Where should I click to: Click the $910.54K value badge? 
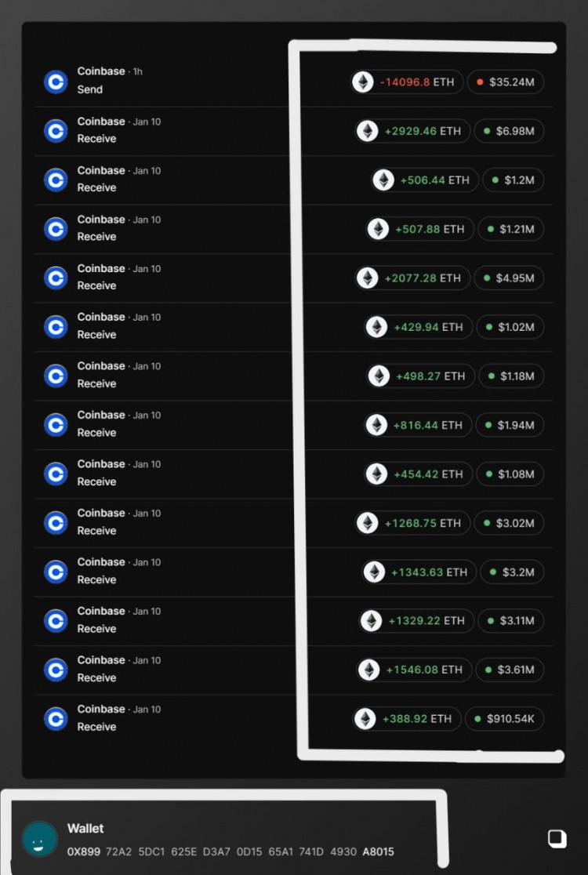(504, 719)
